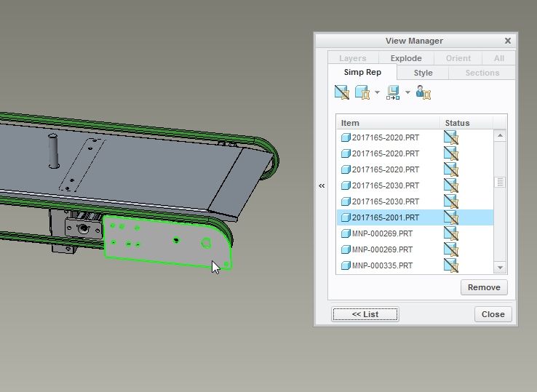Collapse the panel with the « arrow
Screen dimensions: 537x392
[322, 186]
